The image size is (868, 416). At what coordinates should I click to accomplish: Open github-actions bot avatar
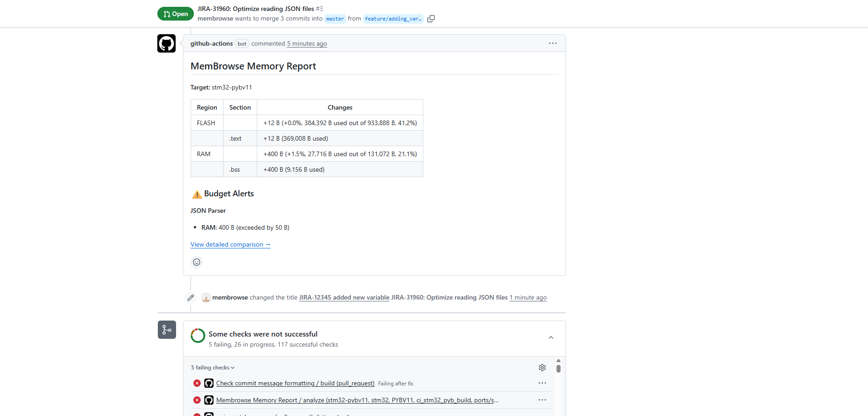166,43
